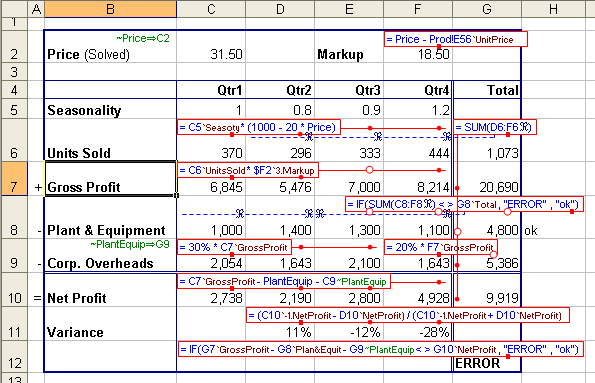Viewport: 595px width, 383px height.
Task: Click the Net Profit total 9,919
Action: [487, 298]
